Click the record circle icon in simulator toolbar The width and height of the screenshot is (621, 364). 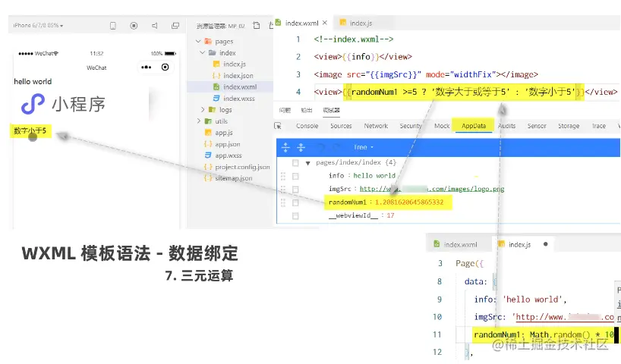[134, 26]
